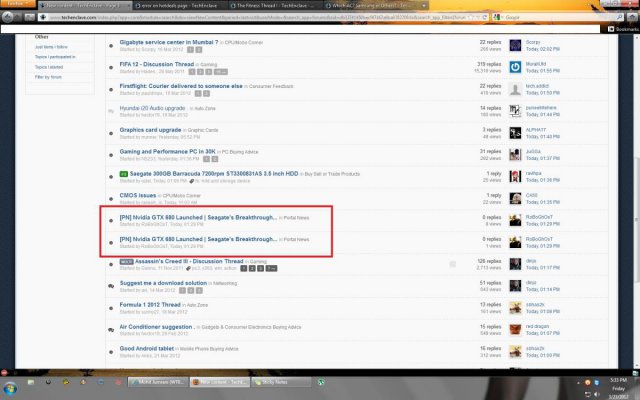Open 'CMOS Issues' thread
The image size is (640, 400).
pos(138,196)
